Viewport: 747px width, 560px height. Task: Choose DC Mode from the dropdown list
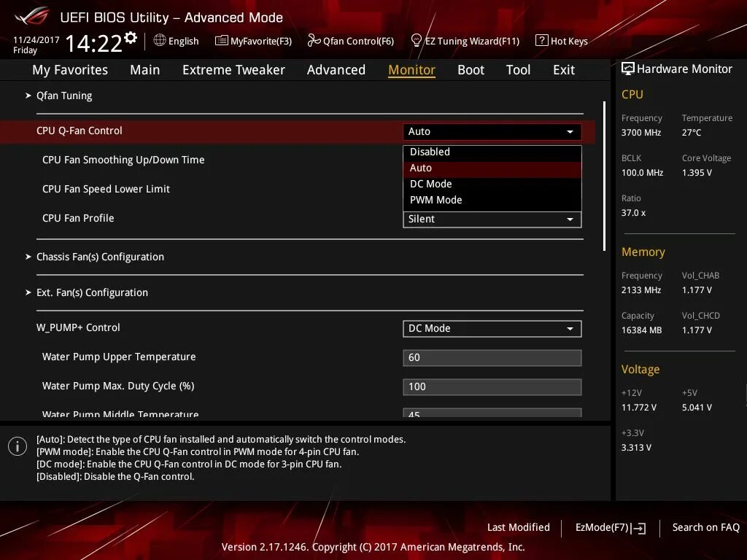pos(492,184)
